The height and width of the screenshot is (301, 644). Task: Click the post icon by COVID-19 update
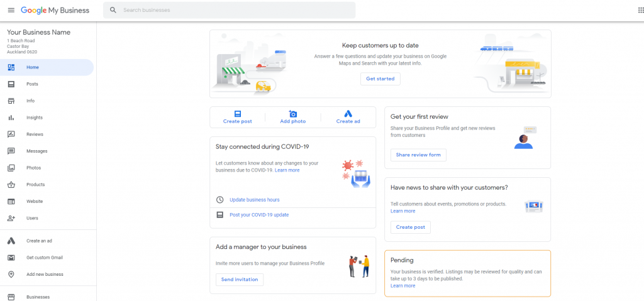pos(219,215)
